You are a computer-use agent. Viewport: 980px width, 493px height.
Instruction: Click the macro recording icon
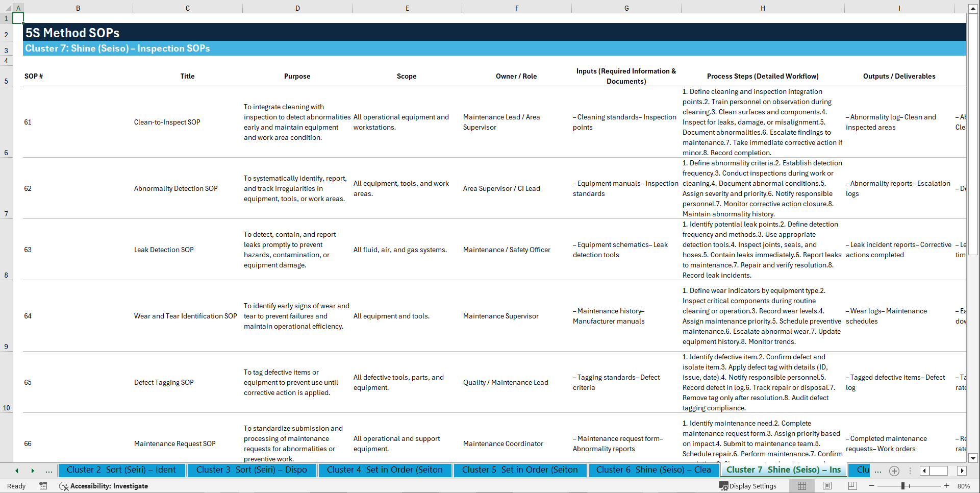pyautogui.click(x=43, y=486)
